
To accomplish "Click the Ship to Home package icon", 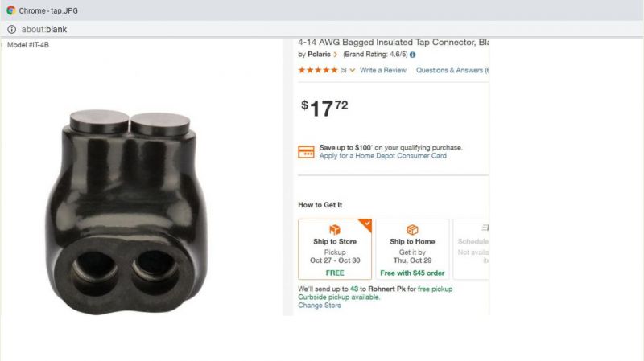I will (x=412, y=229).
